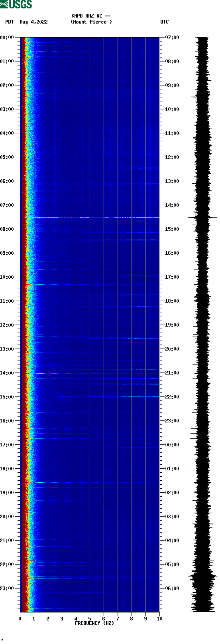Click the 07:00 PDT time label
Viewport: 220px width, 644px height.
click(7, 205)
